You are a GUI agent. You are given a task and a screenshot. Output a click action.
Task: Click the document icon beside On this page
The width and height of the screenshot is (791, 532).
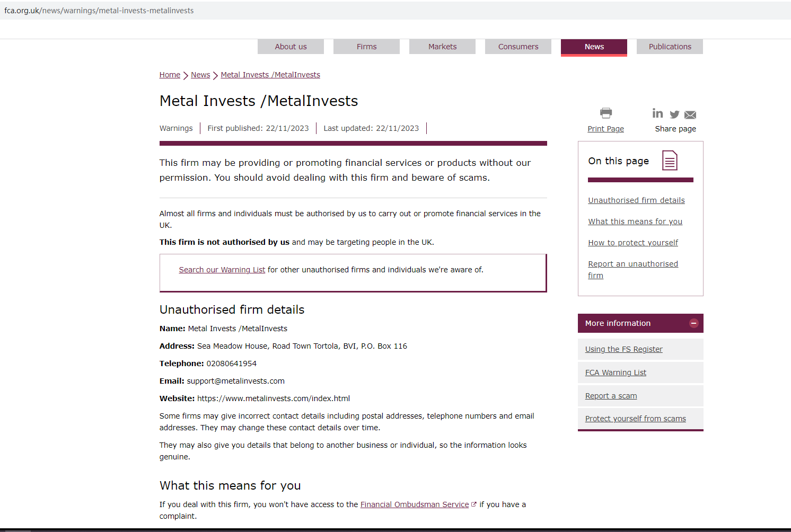point(670,161)
